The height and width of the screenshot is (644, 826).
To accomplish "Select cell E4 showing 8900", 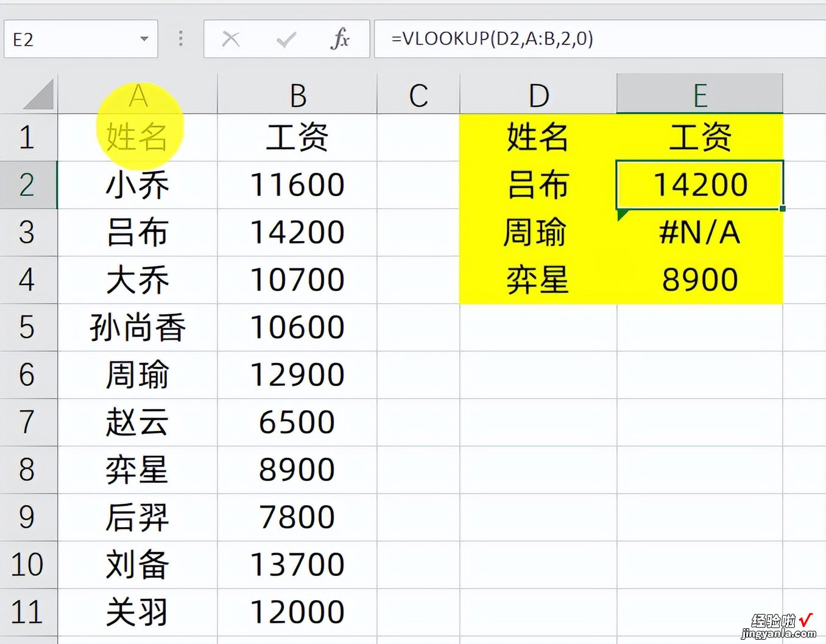I will pos(700,280).
